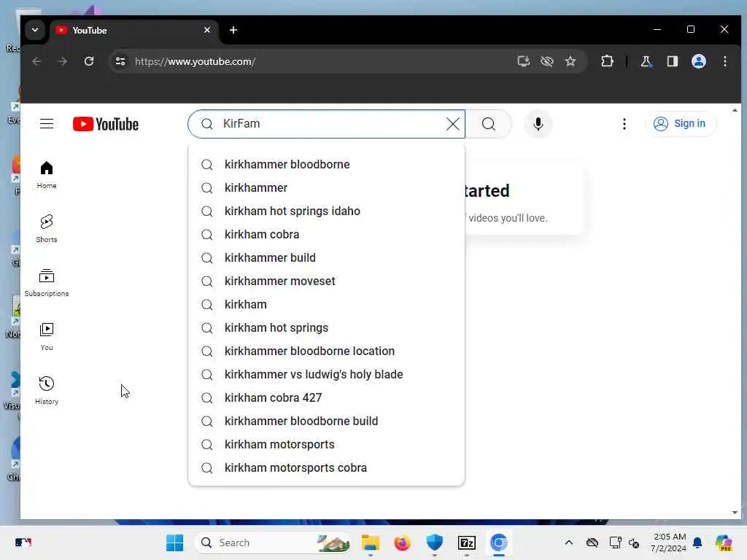Open File Explorer from the taskbar

(370, 542)
